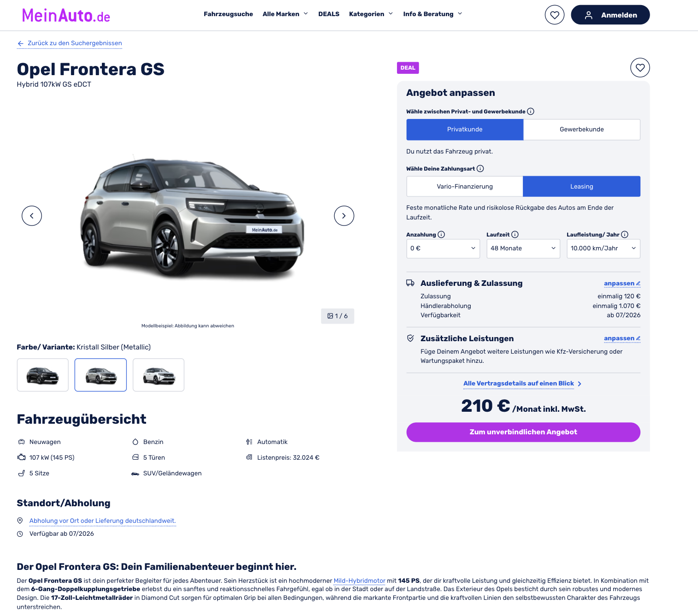Select Vario-Finanzierung payment type

465,186
